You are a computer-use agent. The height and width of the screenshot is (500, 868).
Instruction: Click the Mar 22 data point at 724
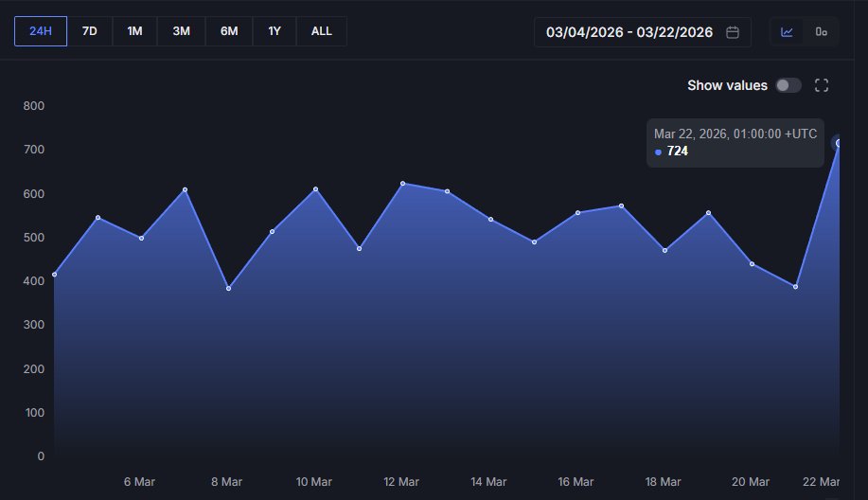click(839, 143)
